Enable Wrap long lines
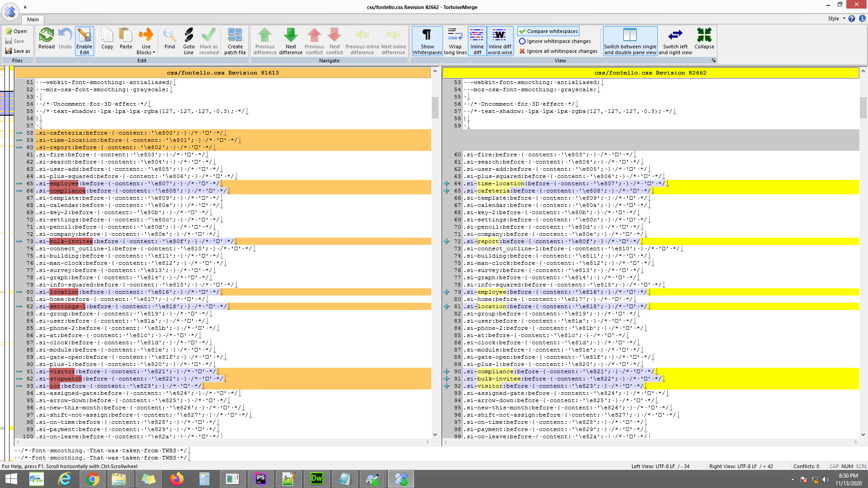The height and width of the screenshot is (488, 868). [x=455, y=41]
